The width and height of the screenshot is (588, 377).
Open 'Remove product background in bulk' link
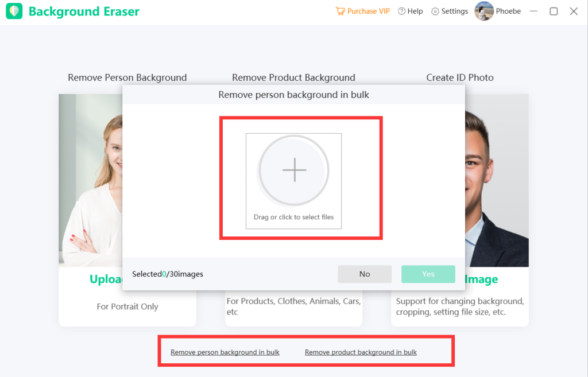click(361, 352)
